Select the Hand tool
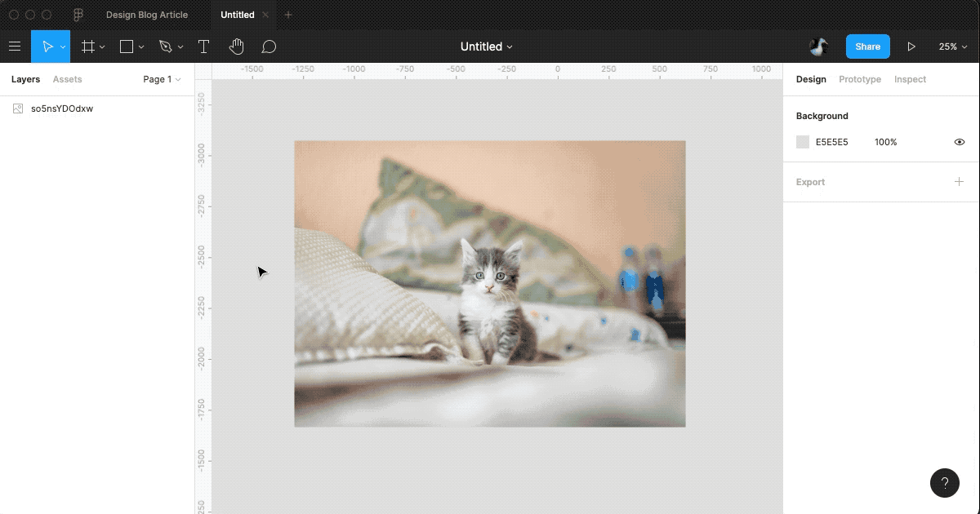980x514 pixels. [237, 47]
